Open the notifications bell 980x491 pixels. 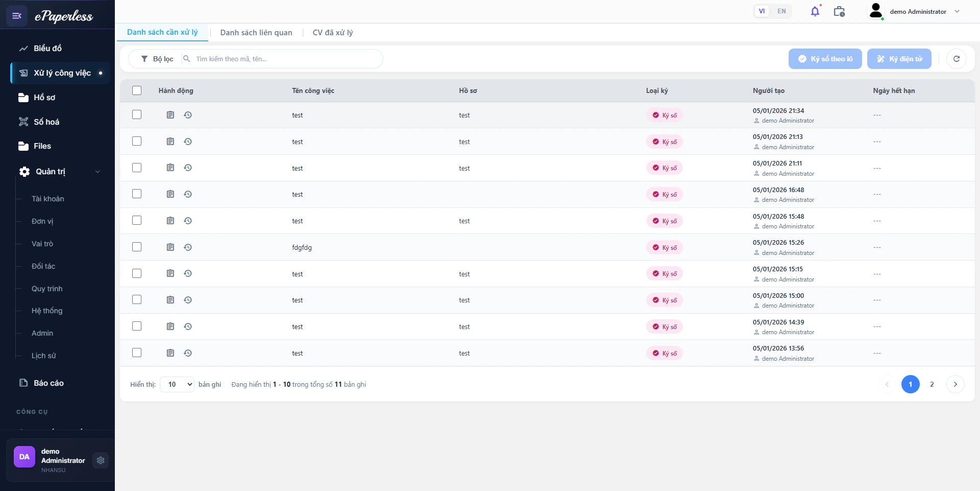pos(815,11)
